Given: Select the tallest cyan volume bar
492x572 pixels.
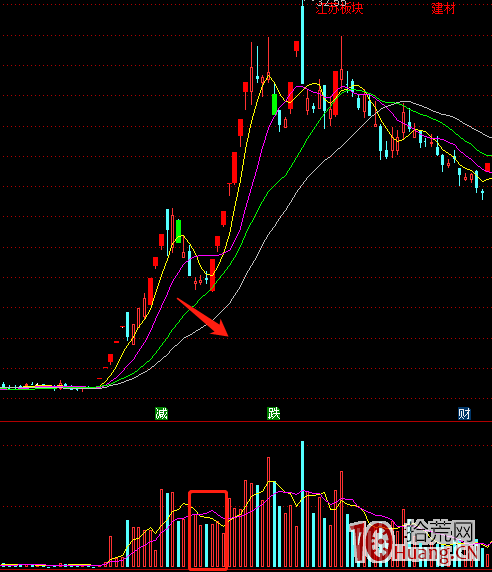Looking at the screenshot, I should click(x=302, y=504).
